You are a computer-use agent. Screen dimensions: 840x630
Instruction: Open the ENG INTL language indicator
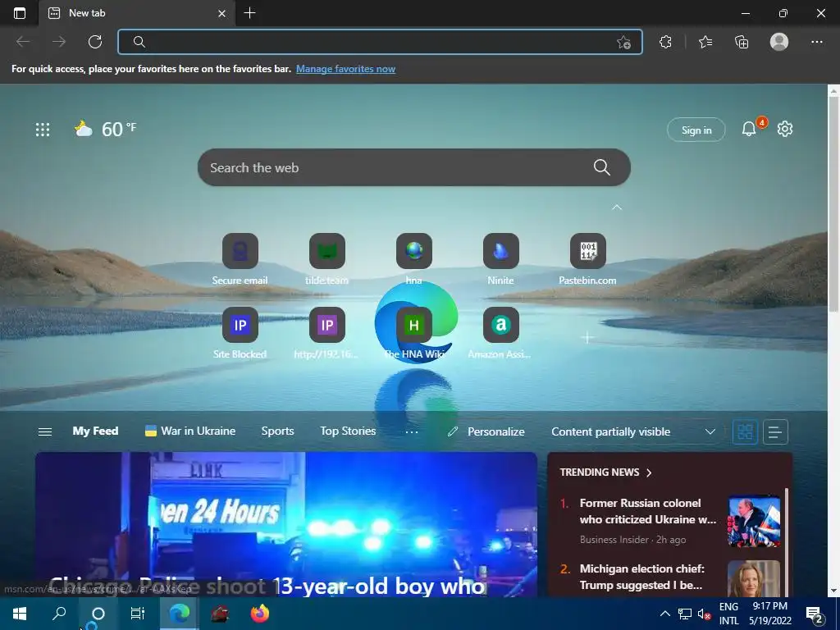coord(728,614)
